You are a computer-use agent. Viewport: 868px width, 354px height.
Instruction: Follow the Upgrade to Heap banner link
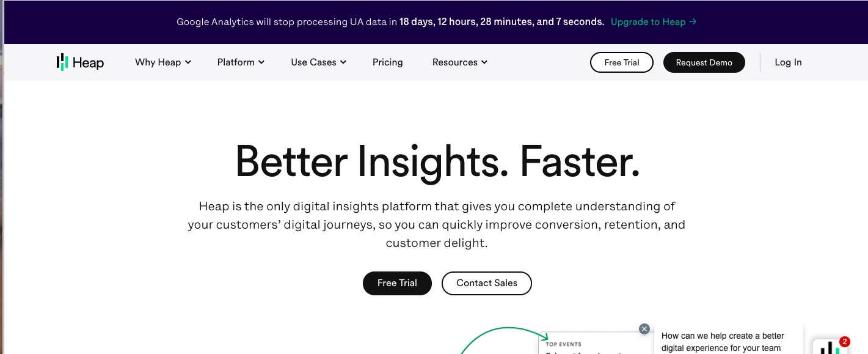pyautogui.click(x=648, y=22)
